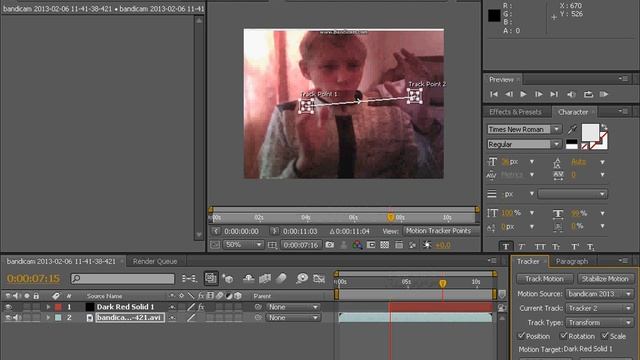Pick a color with the Character eyedropper
The height and width of the screenshot is (360, 640).
point(572,129)
